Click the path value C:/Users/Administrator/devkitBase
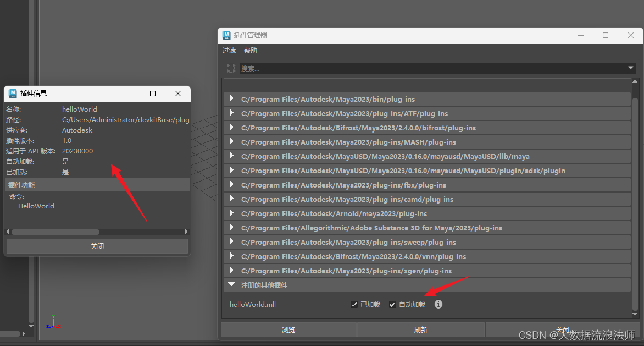Image resolution: width=644 pixels, height=346 pixels. click(x=126, y=119)
